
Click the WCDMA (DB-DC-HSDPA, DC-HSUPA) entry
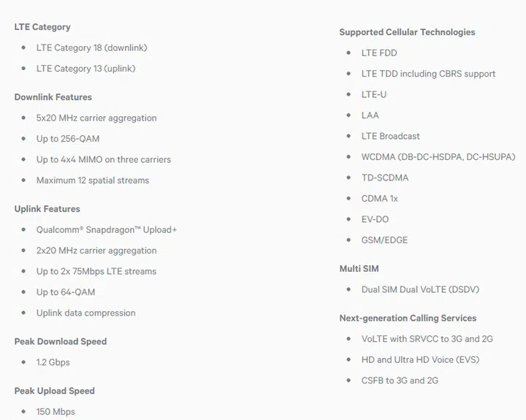pos(438,157)
